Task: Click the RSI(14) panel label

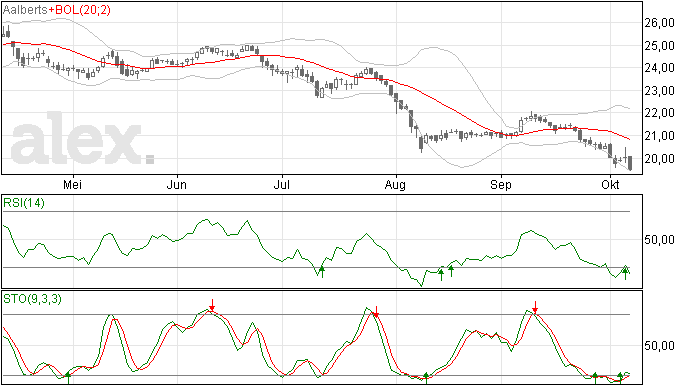Action: (24, 203)
